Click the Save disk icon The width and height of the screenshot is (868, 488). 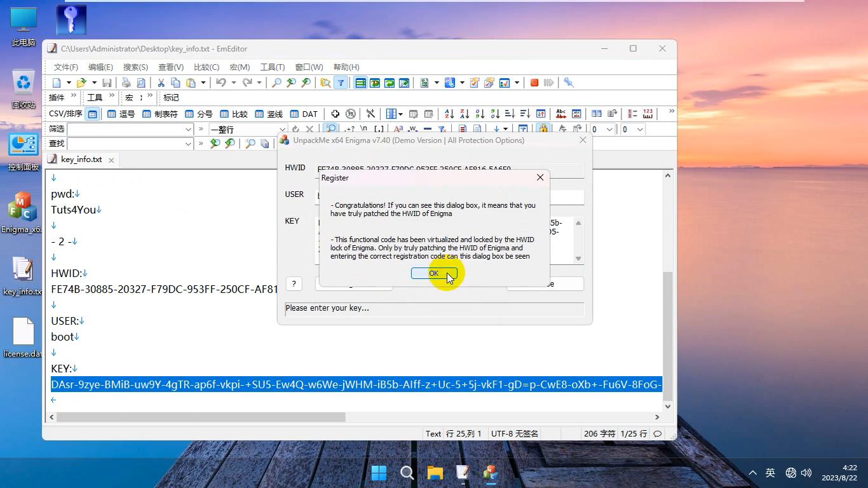tap(107, 83)
